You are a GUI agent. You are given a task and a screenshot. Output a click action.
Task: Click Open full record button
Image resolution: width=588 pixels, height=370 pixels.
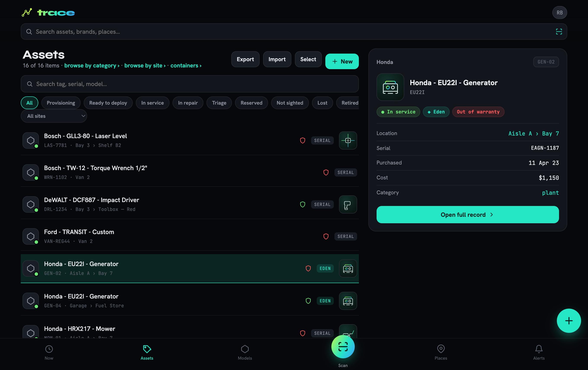tap(467, 215)
